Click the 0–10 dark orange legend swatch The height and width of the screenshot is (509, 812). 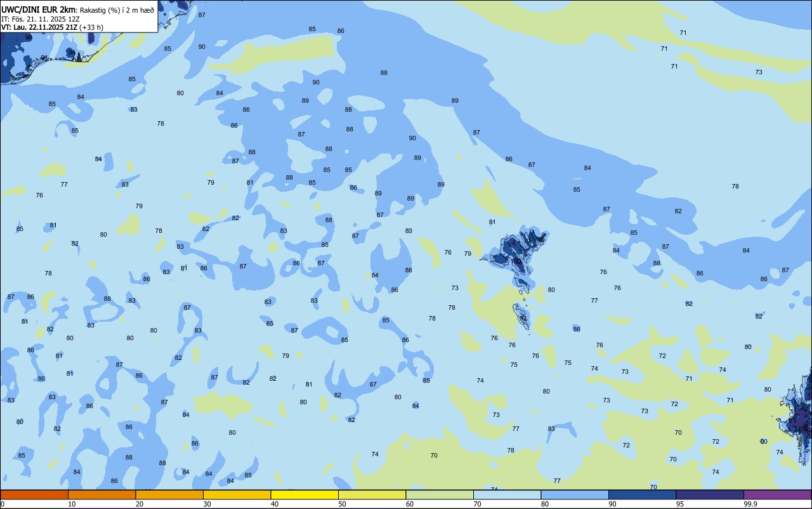(x=34, y=494)
